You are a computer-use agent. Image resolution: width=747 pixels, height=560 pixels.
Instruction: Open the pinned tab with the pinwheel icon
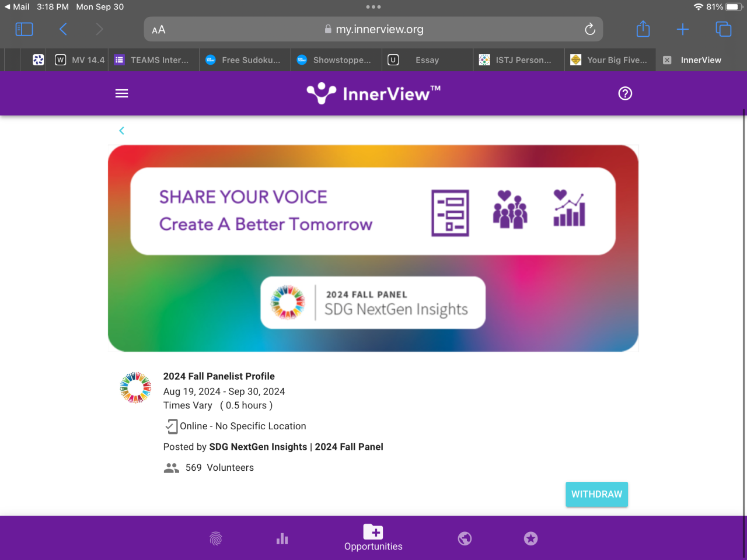pyautogui.click(x=38, y=60)
